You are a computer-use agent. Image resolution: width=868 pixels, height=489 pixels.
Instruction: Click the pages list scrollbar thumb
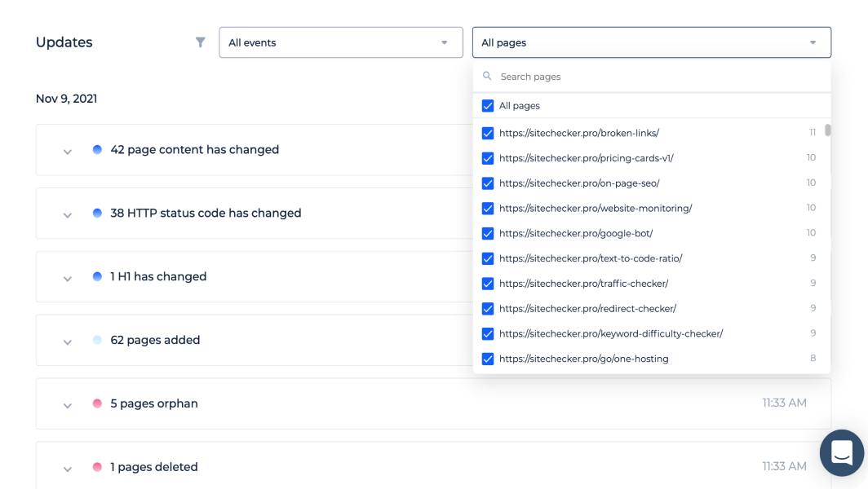[x=827, y=130]
